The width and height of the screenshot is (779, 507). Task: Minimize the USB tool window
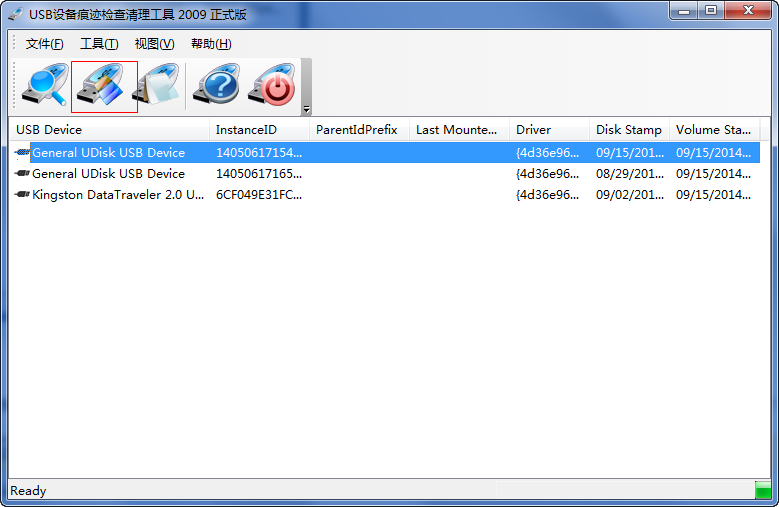tap(684, 10)
